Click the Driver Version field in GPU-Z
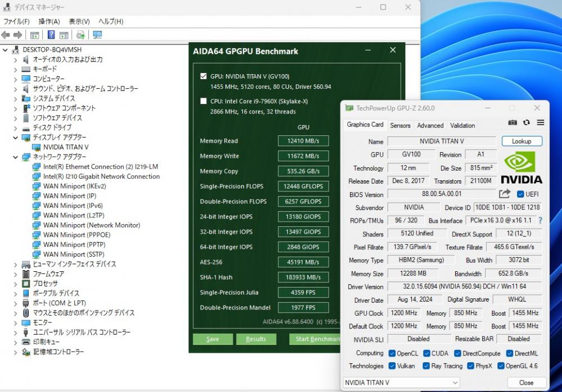This screenshot has width=562, height=392. (465, 286)
